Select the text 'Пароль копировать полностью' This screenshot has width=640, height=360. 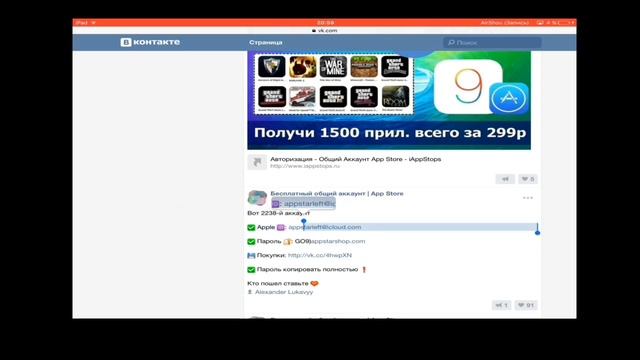(x=307, y=269)
